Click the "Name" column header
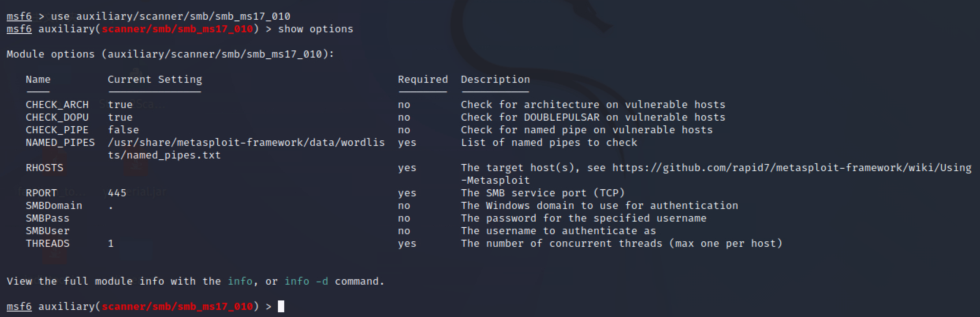980x317 pixels. (x=38, y=80)
